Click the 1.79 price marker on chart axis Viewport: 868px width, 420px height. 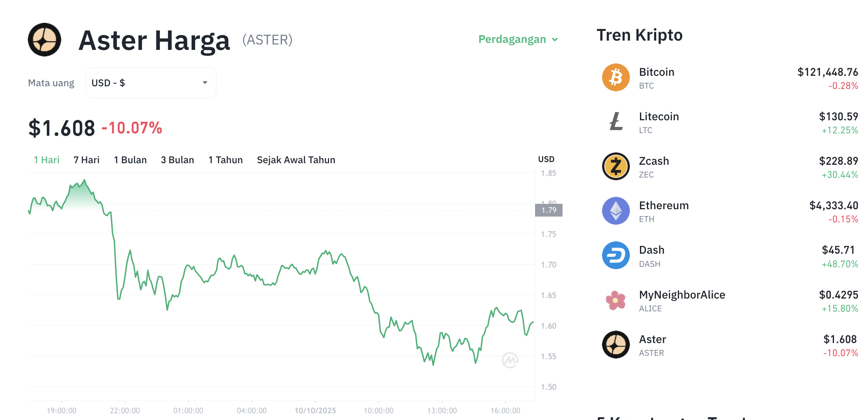pyautogui.click(x=549, y=210)
